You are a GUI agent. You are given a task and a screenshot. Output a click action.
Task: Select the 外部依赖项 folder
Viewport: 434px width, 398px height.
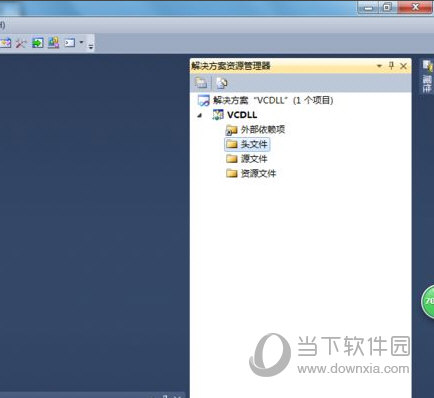pos(263,129)
